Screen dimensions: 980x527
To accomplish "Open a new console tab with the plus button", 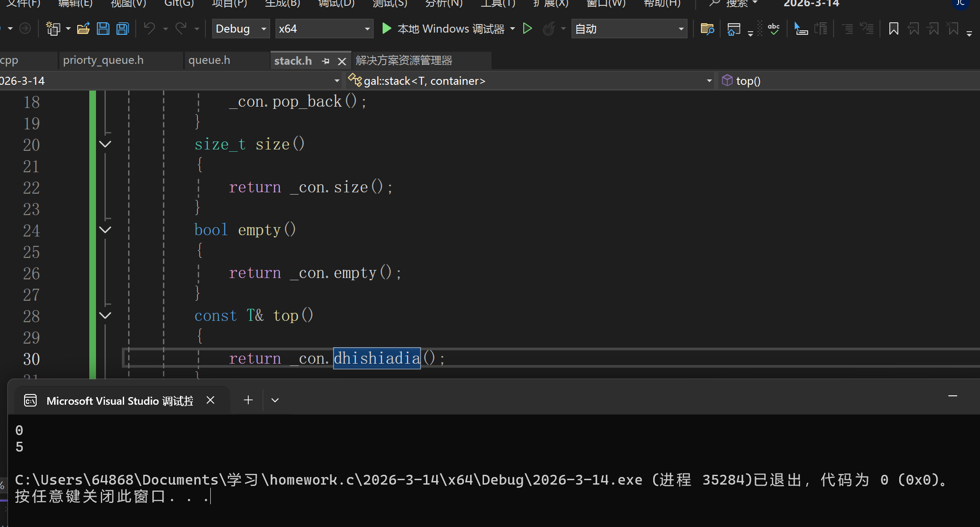I will pos(248,400).
